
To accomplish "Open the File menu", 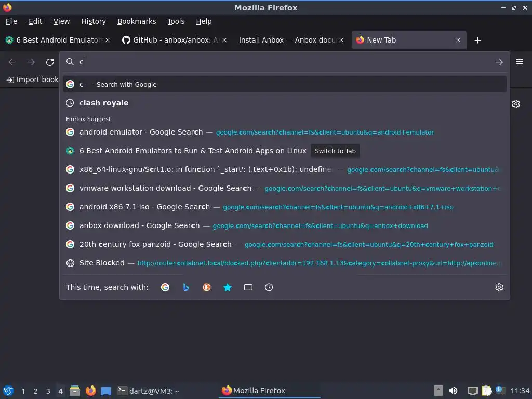I will tap(11, 21).
